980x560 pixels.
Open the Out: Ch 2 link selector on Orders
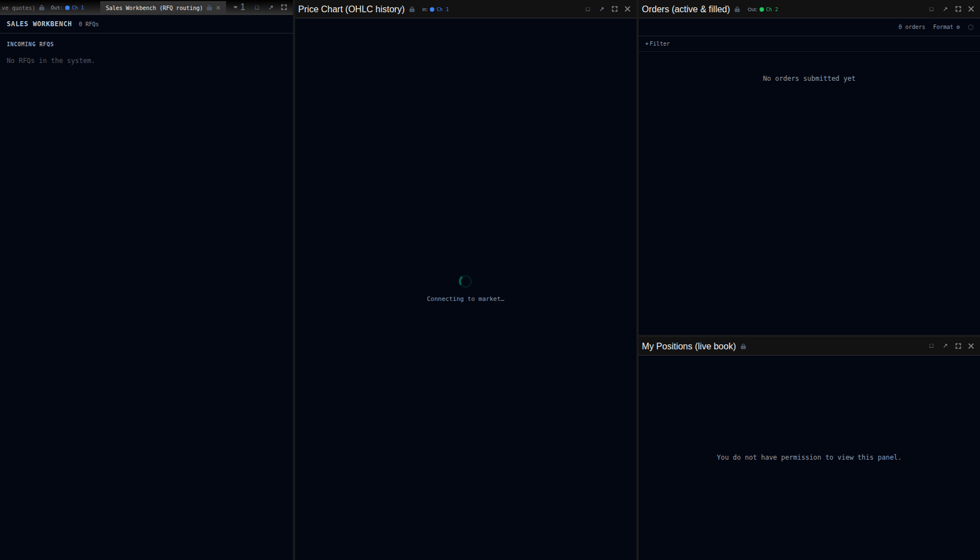pyautogui.click(x=763, y=9)
